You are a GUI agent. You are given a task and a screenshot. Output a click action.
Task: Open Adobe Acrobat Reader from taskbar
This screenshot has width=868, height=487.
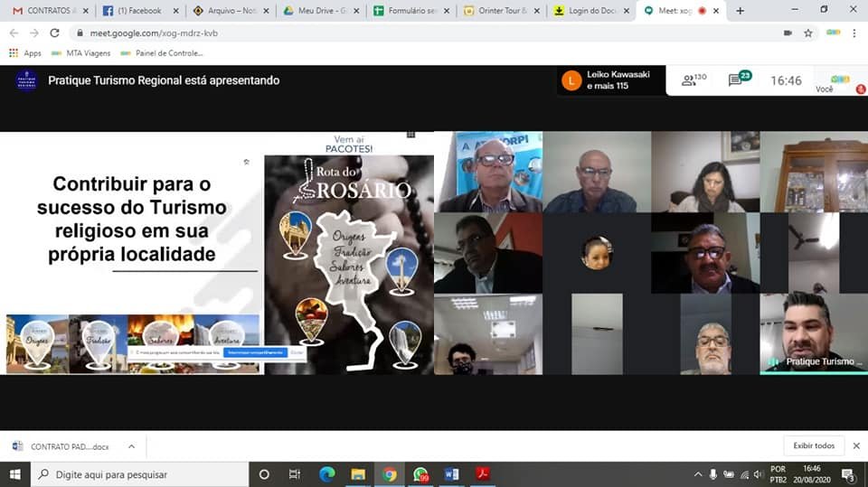484,474
